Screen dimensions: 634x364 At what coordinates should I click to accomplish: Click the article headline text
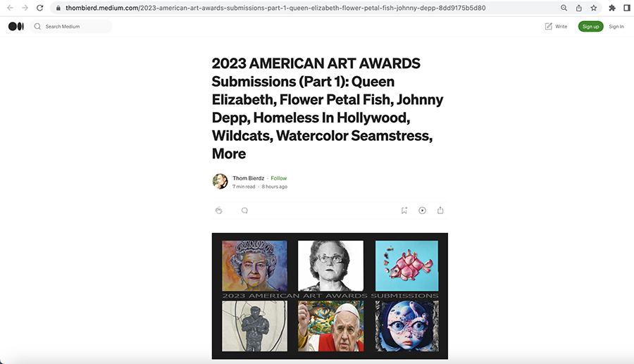click(x=328, y=108)
